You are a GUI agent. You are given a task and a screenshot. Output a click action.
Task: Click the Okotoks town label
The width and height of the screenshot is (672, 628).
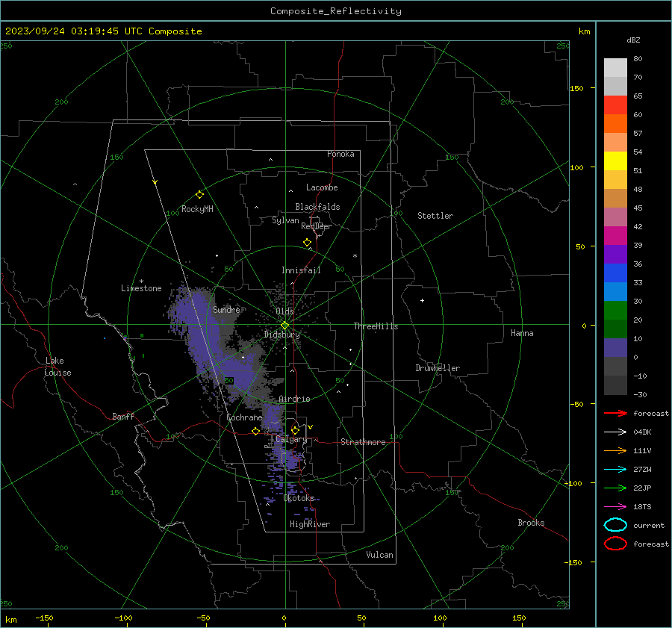[299, 498]
